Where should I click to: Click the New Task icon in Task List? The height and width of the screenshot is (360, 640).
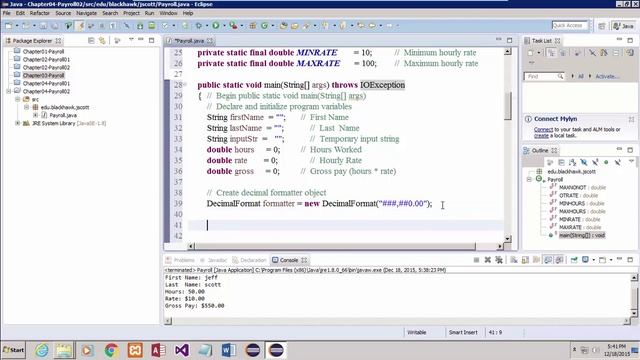[530, 53]
